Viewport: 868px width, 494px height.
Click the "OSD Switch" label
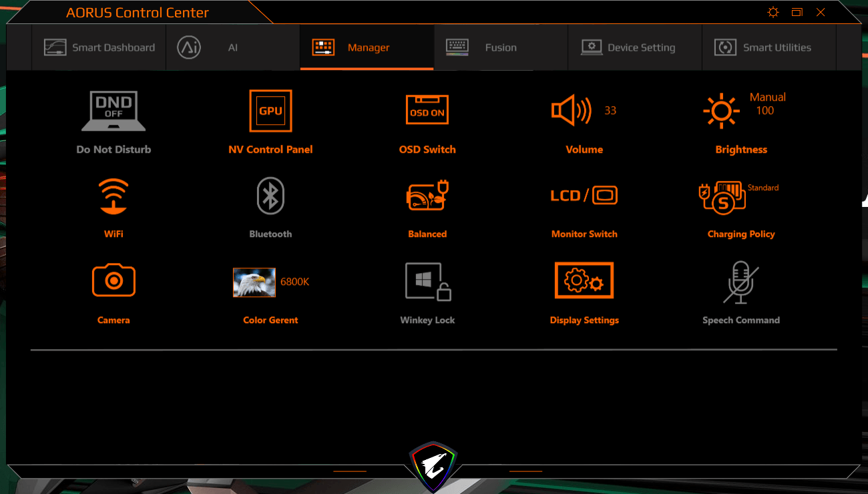[427, 150]
